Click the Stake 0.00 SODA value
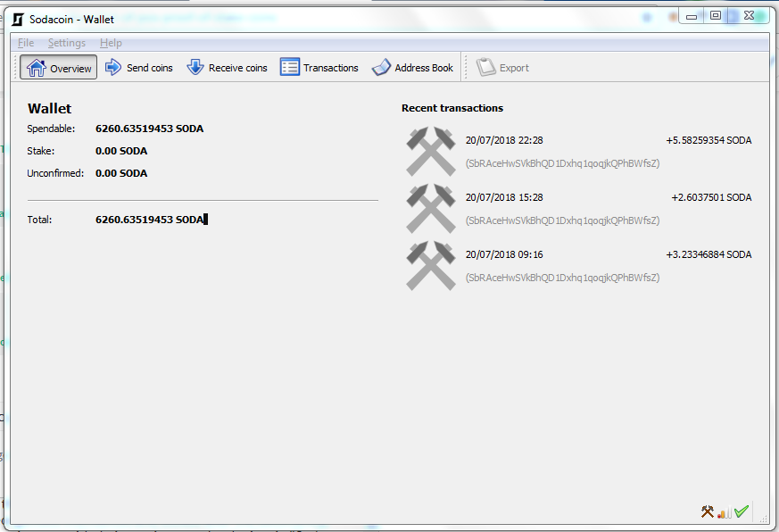The height and width of the screenshot is (532, 779). [x=121, y=151]
